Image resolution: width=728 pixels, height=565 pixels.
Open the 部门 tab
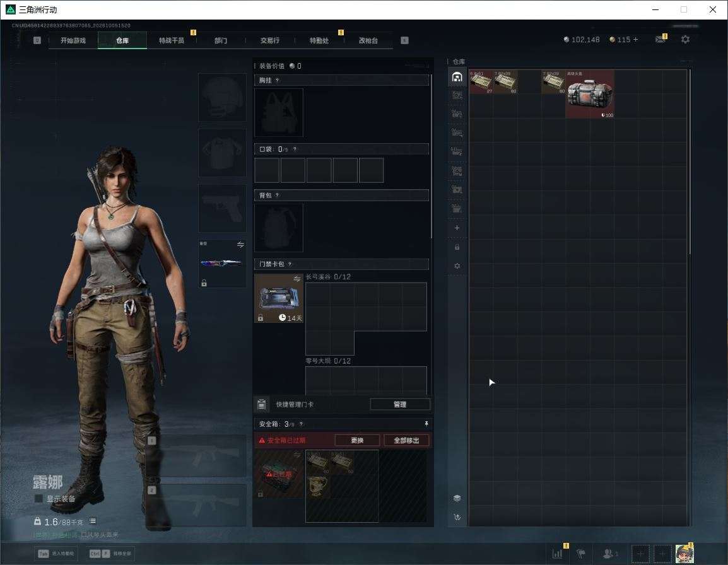click(x=221, y=40)
